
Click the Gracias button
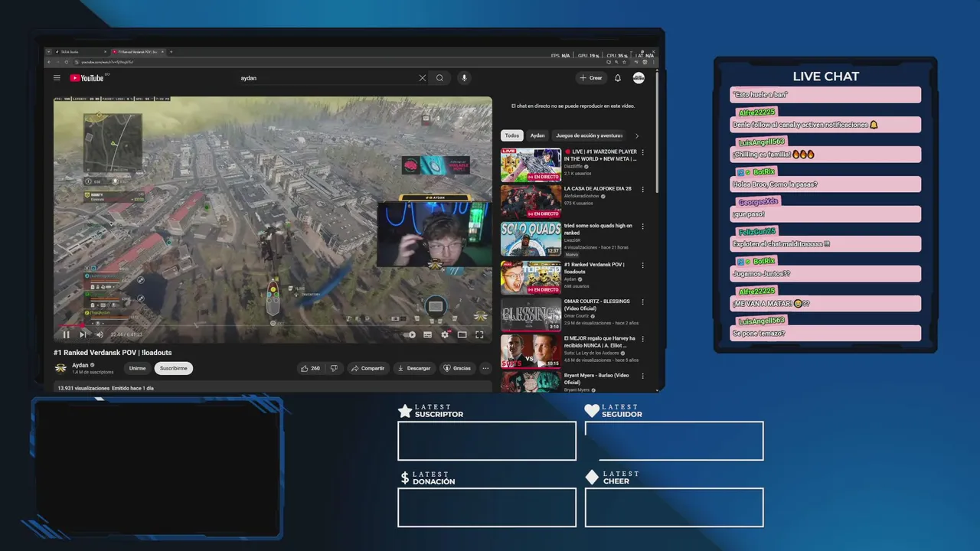[x=458, y=368]
